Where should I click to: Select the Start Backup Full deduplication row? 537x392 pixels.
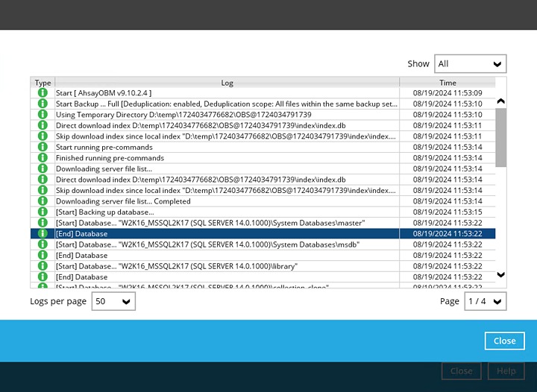point(224,104)
